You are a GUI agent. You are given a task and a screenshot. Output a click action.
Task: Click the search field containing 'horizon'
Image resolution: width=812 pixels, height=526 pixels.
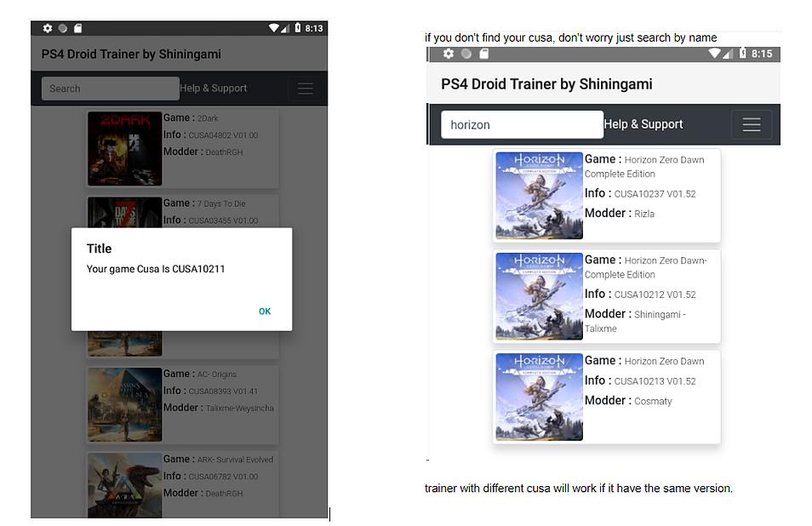coord(521,124)
